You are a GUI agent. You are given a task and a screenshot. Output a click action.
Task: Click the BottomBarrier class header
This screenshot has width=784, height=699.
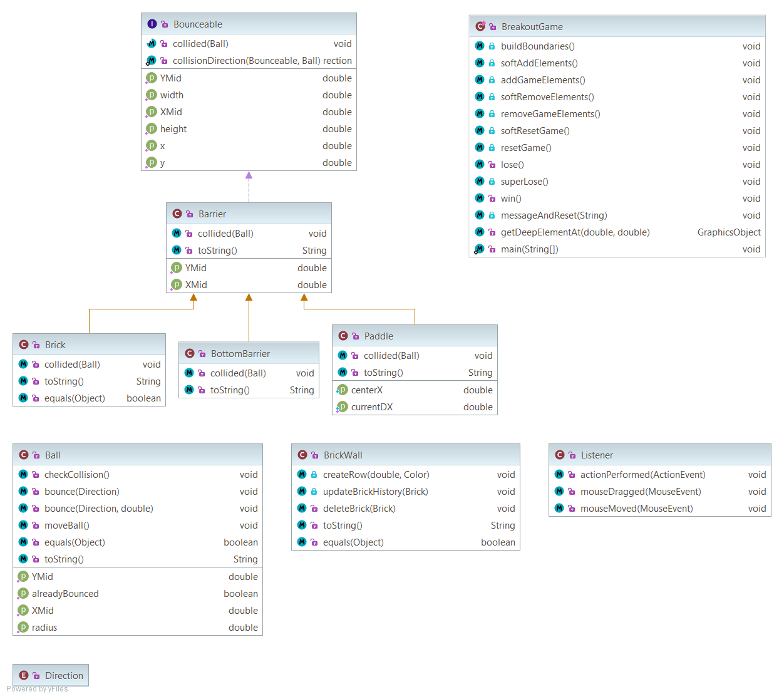[249, 353]
